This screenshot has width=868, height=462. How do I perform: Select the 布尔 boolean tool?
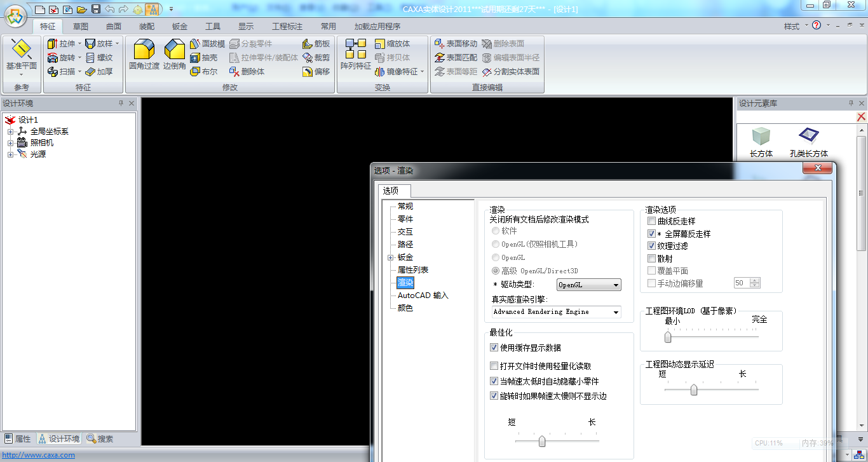pyautogui.click(x=204, y=72)
